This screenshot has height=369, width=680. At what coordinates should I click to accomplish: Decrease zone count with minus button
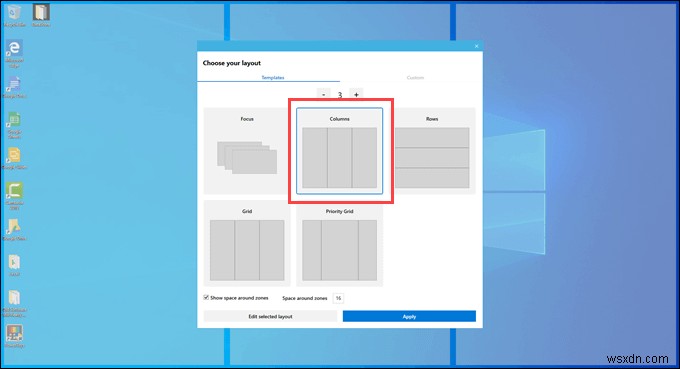point(324,94)
